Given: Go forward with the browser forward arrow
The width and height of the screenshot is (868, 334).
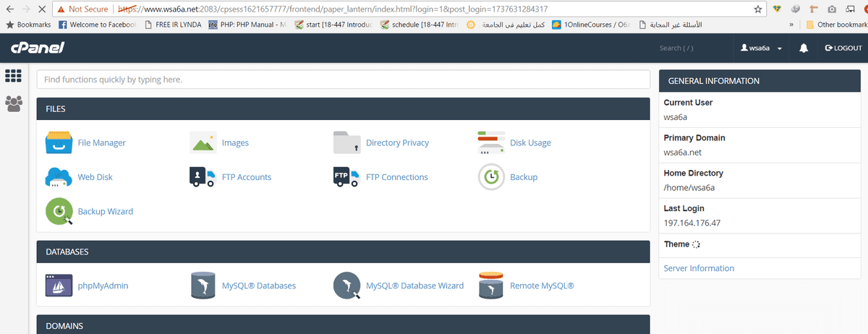Looking at the screenshot, I should coord(27,9).
